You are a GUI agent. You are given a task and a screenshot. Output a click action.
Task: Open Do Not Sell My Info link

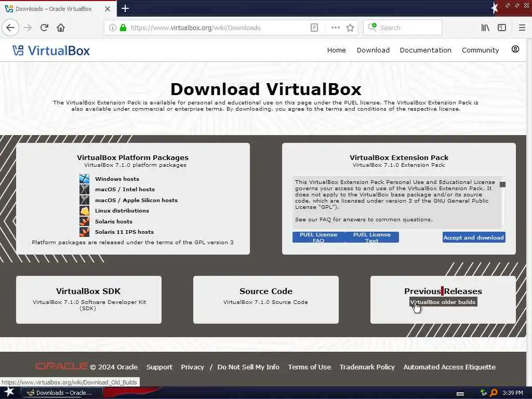[x=248, y=367]
